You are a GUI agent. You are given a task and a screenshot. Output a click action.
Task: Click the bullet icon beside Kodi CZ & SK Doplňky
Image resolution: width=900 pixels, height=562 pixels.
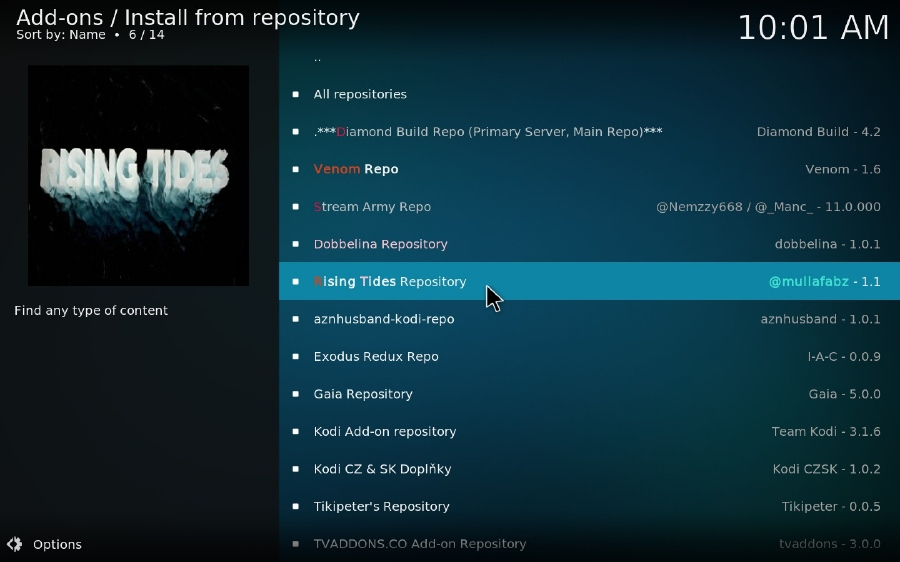tap(296, 469)
